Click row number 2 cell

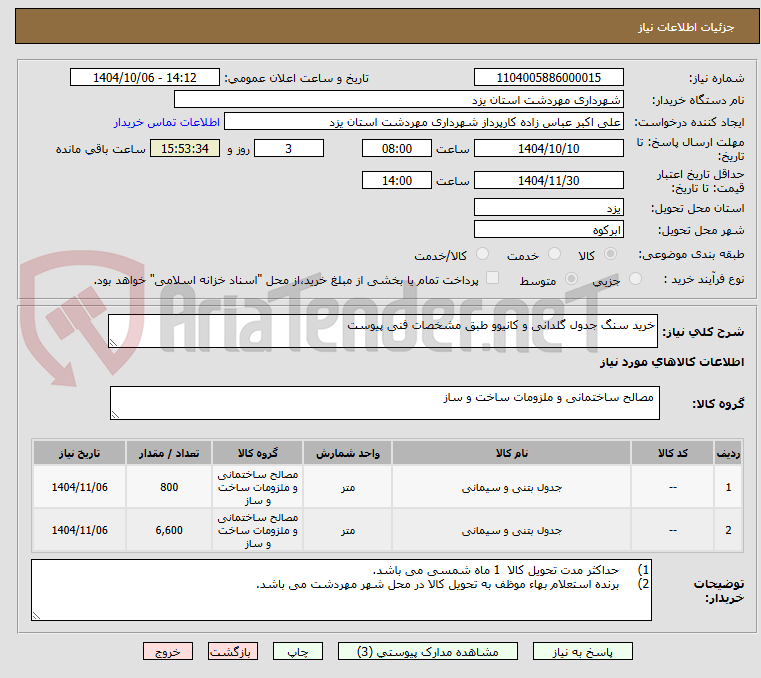728,530
